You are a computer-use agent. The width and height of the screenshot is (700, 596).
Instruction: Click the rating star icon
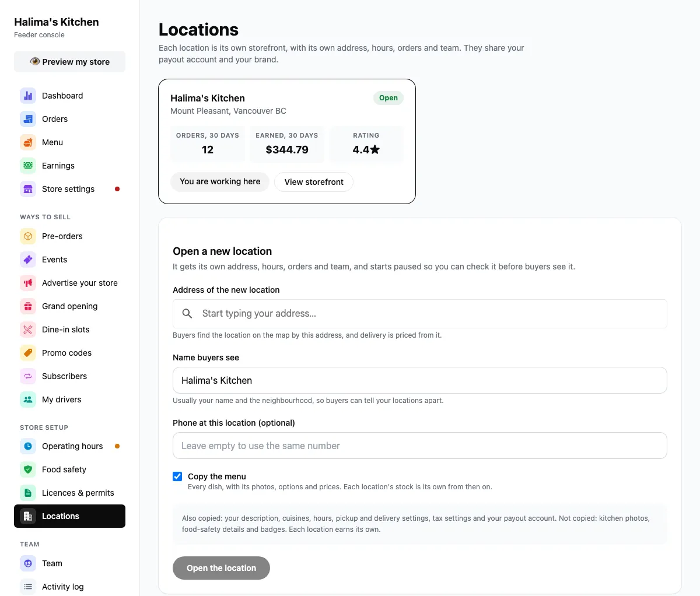point(375,149)
